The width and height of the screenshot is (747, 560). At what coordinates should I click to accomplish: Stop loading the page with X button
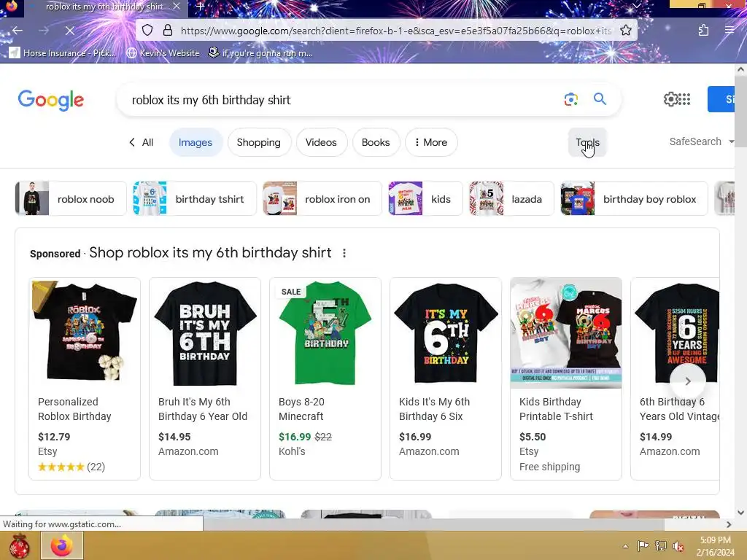(x=69, y=31)
